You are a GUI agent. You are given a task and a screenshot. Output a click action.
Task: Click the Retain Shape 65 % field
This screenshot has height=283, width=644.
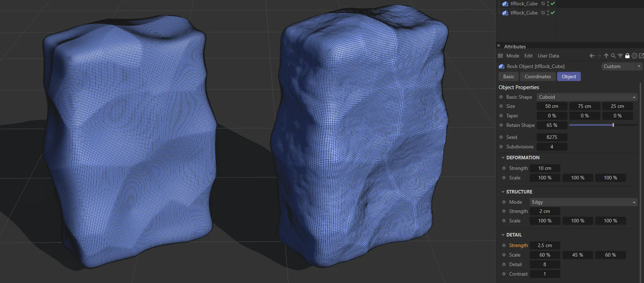point(552,125)
